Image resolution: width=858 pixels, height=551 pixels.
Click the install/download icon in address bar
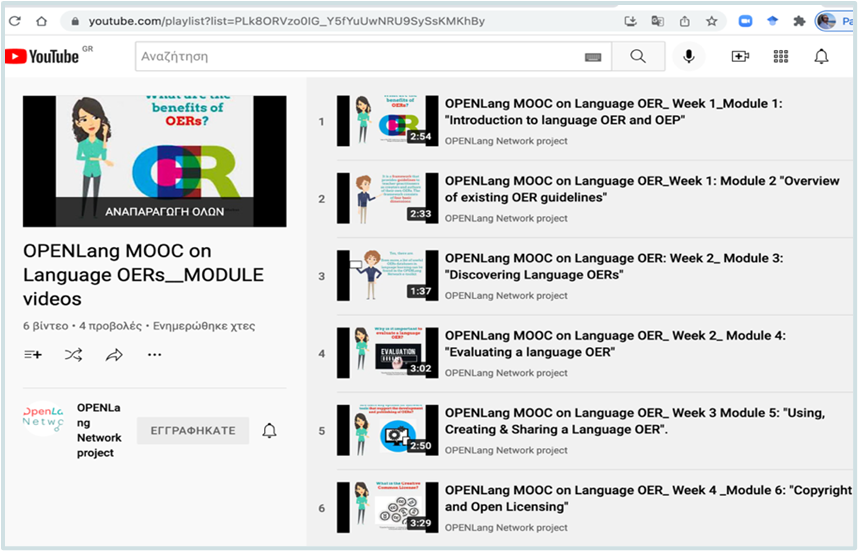pos(630,21)
